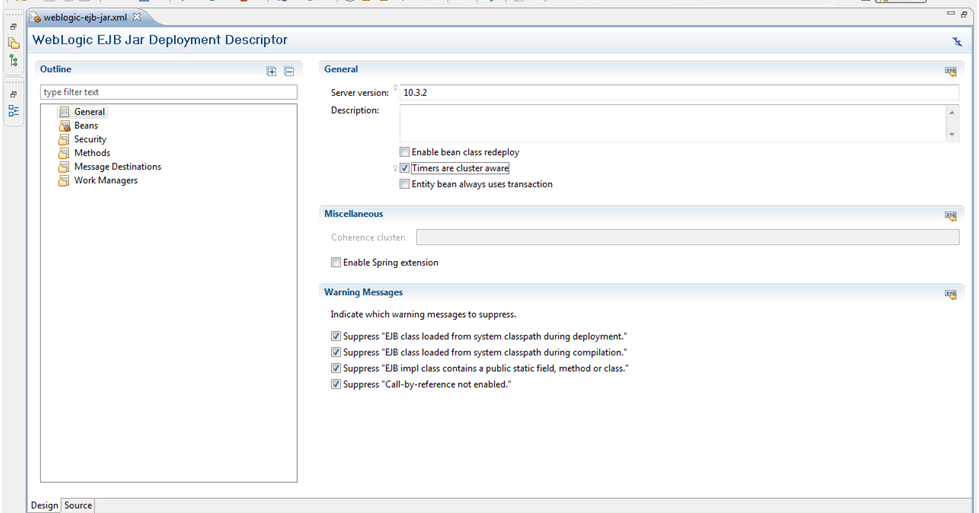This screenshot has height=513, width=979.
Task: Close the weblogic-ejb-jar.xml tab
Action: coord(137,17)
